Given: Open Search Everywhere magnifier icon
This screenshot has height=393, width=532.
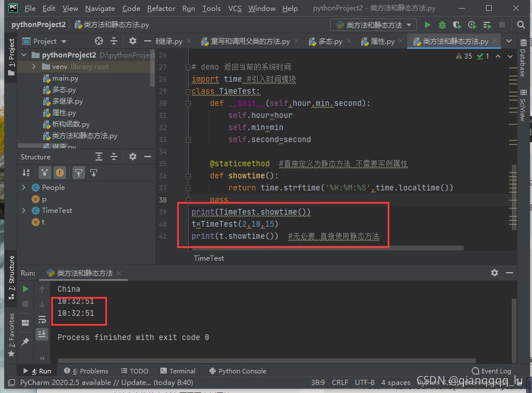Looking at the screenshot, I should [x=520, y=25].
